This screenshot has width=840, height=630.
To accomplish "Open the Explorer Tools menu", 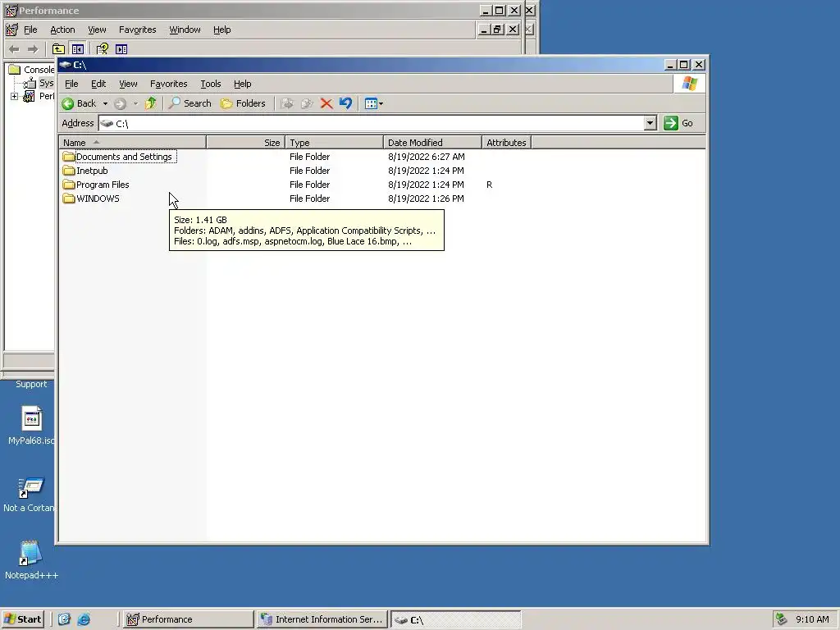I will tap(211, 84).
